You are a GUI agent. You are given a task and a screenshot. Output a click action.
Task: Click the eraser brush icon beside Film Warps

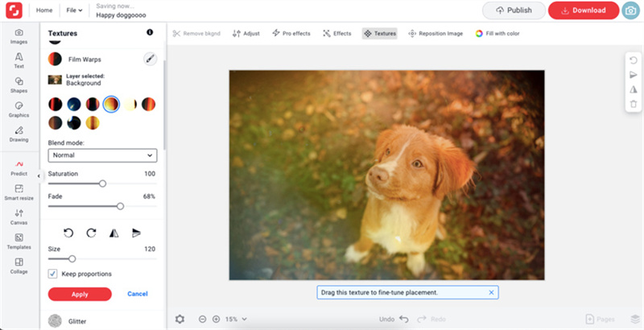point(150,59)
